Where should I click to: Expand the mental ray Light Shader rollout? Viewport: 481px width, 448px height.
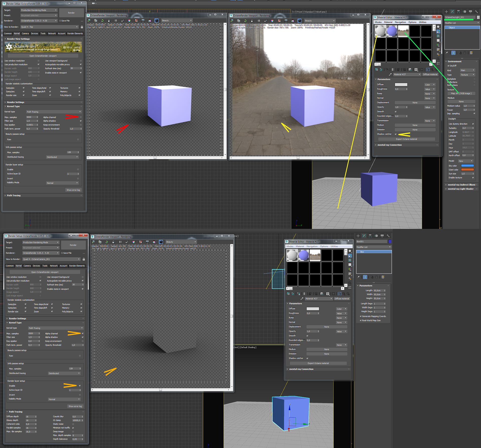point(460,189)
